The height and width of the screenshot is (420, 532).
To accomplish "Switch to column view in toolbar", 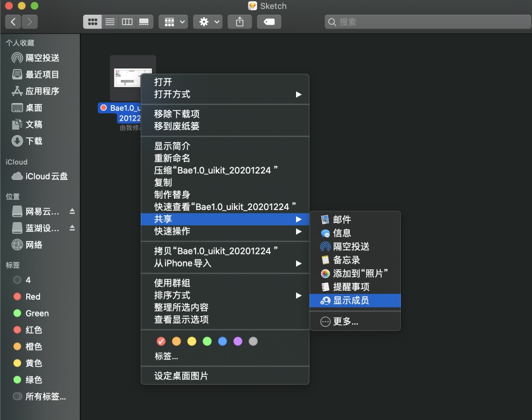I will (x=127, y=22).
